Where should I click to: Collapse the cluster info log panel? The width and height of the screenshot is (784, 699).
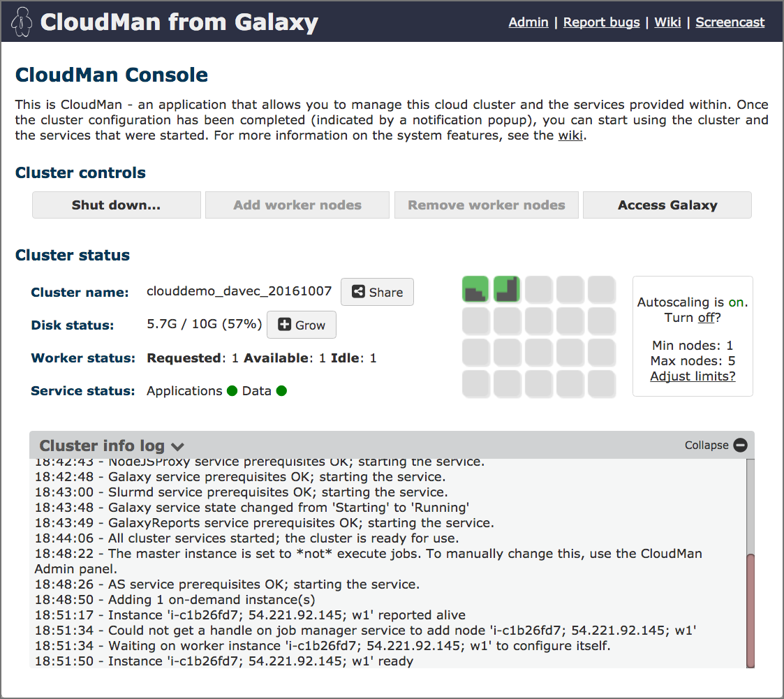pos(716,445)
